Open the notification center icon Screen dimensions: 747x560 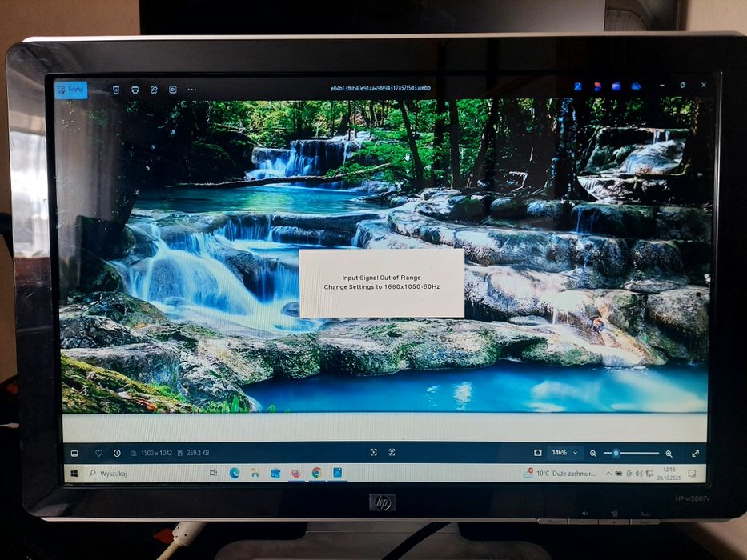(x=692, y=474)
